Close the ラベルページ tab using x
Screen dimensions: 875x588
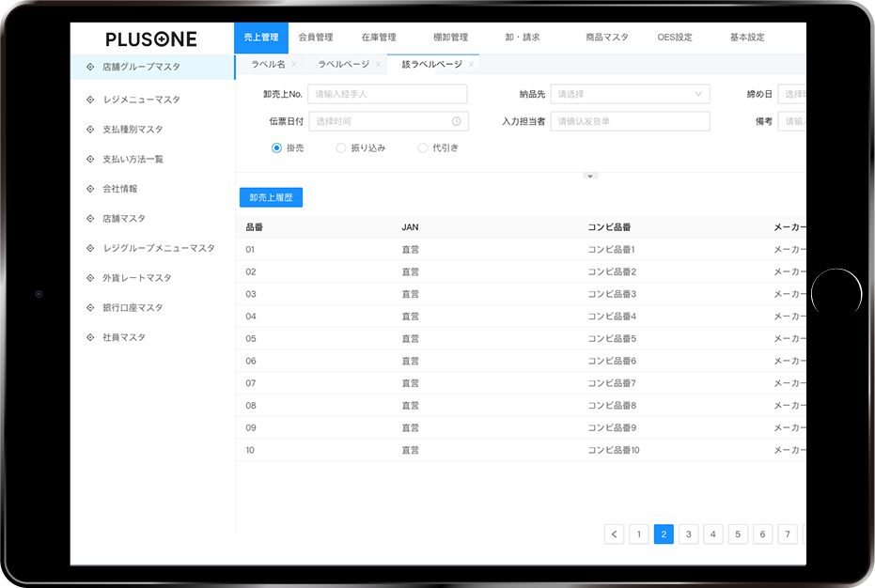tap(378, 65)
